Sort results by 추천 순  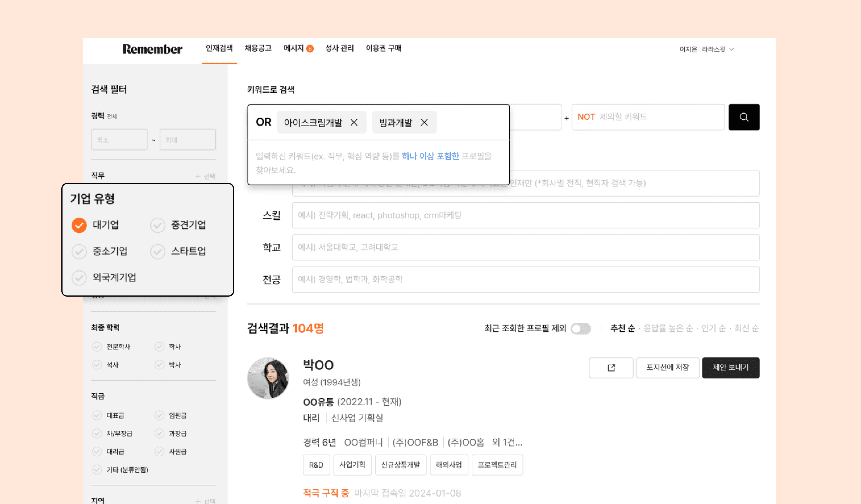point(623,328)
